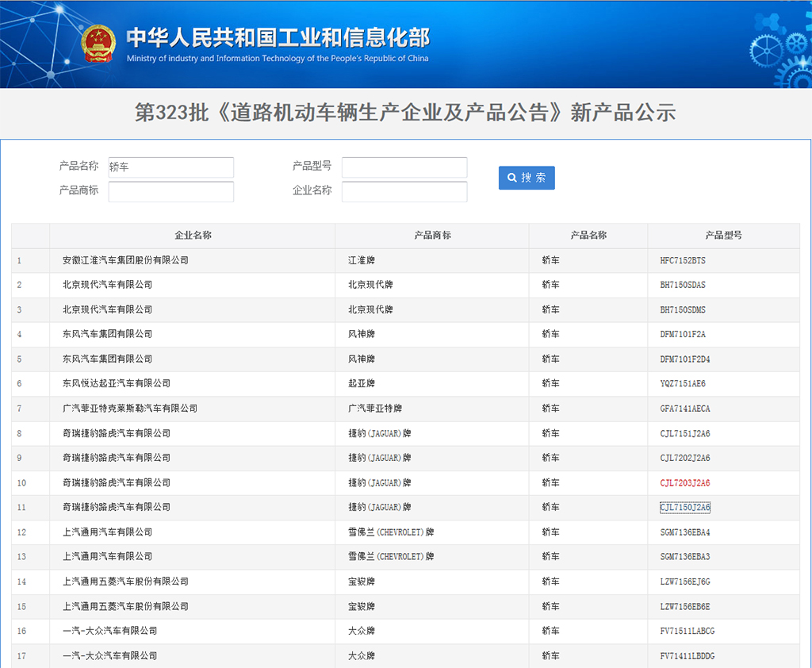Click the 第323批 page title heading
This screenshot has width=812, height=668.
(x=405, y=113)
